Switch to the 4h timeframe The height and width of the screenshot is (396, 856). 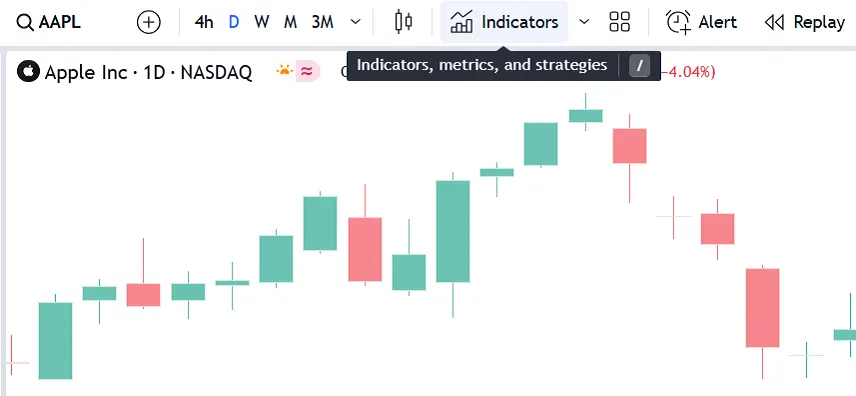(204, 22)
